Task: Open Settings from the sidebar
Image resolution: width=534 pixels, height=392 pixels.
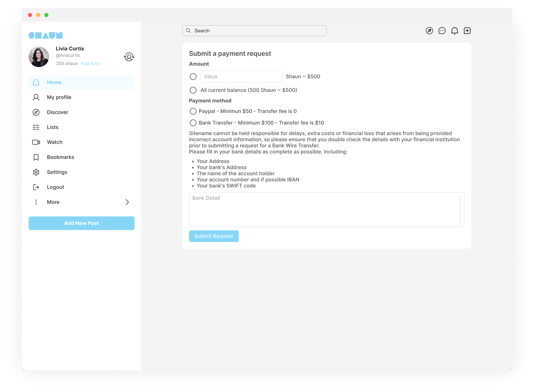Action: point(57,172)
